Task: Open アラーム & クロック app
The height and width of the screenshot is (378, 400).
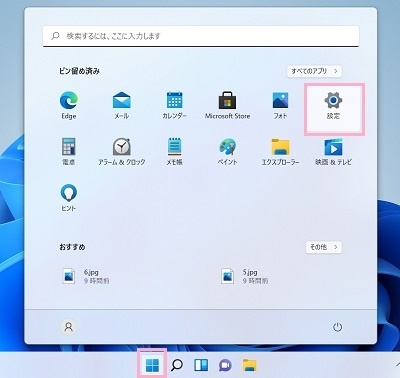Action: pos(122,151)
